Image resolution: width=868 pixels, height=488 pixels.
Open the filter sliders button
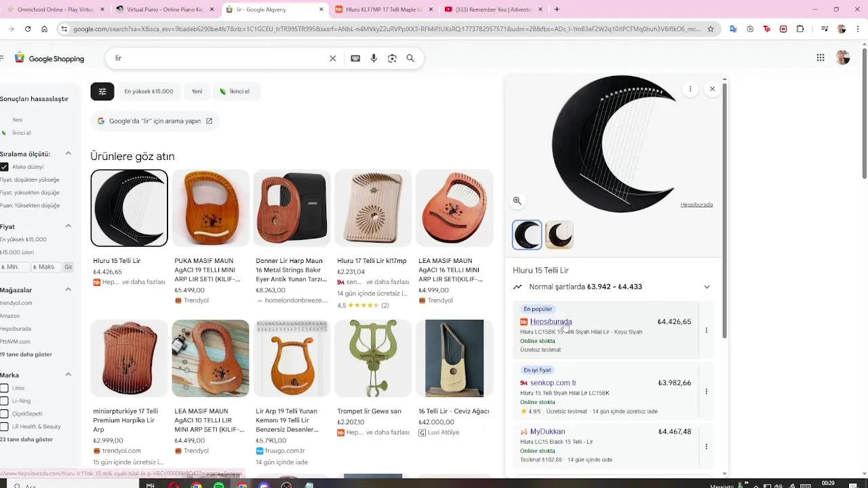[x=102, y=91]
